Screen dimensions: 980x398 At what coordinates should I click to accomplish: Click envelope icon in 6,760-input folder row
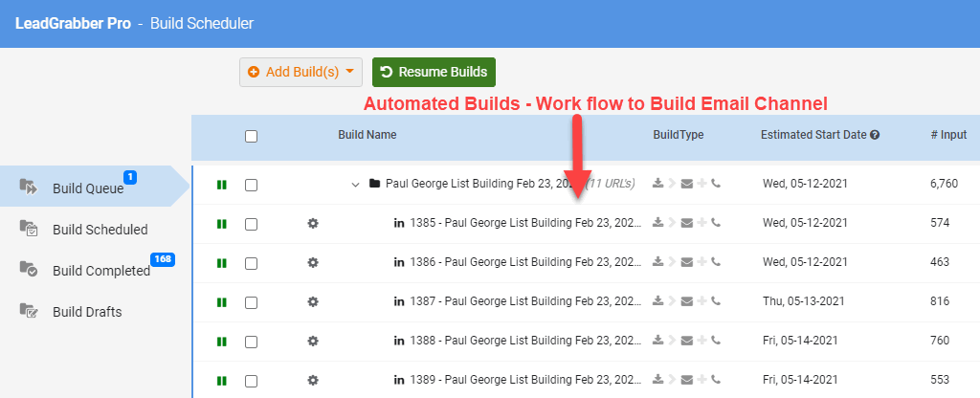point(687,184)
